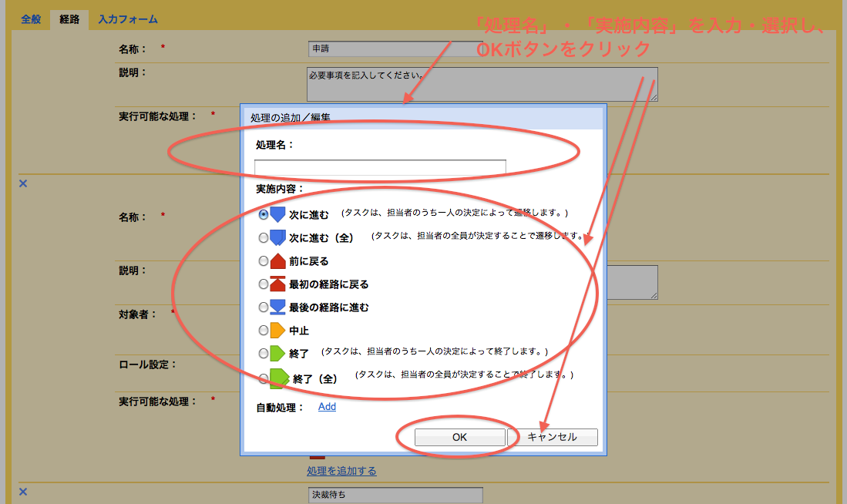Click the red 最初の経路に戻る icon
The image size is (847, 504).
click(278, 284)
